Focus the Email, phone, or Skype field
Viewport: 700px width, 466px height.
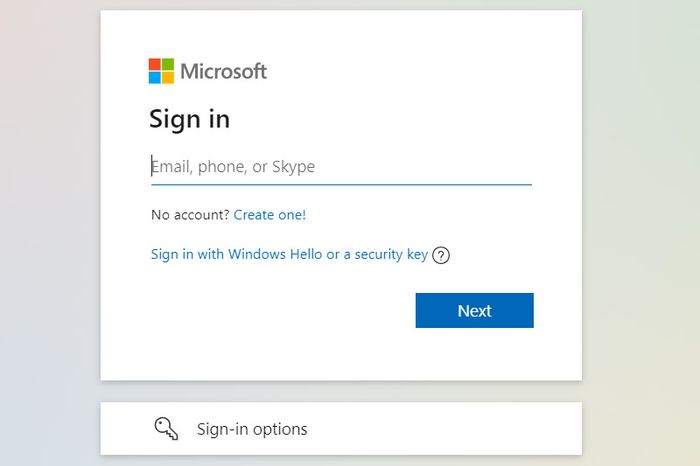coord(342,167)
